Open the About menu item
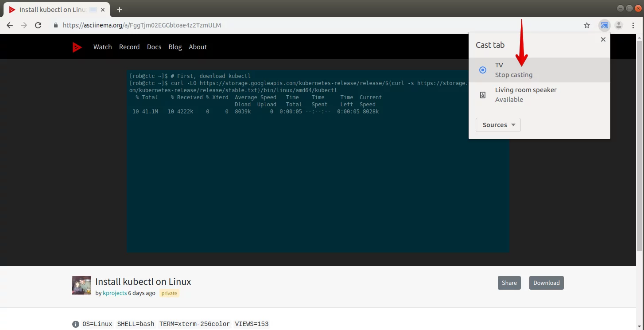This screenshot has width=644, height=330. [198, 47]
